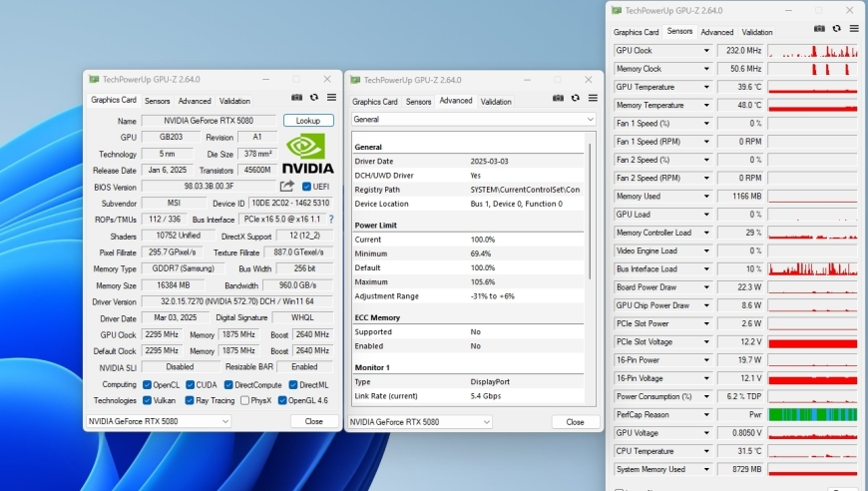Click refresh icon in Advanced window

tap(575, 98)
